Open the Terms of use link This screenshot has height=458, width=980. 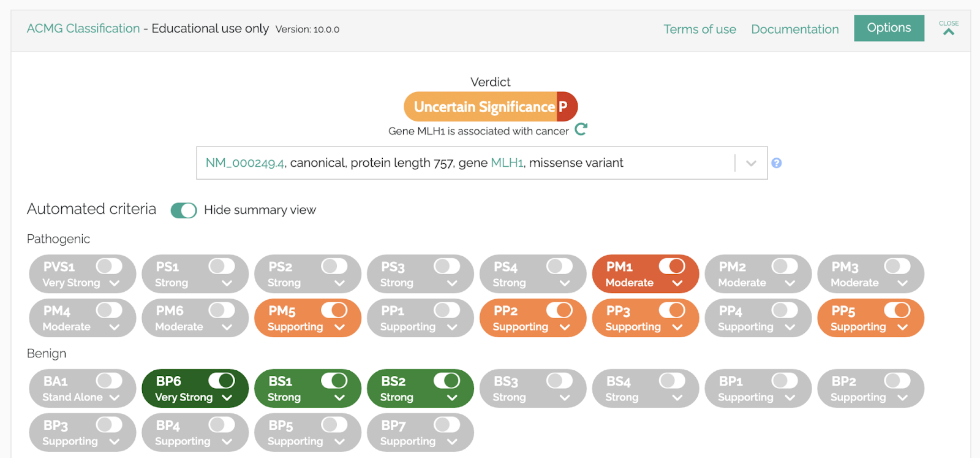(699, 29)
